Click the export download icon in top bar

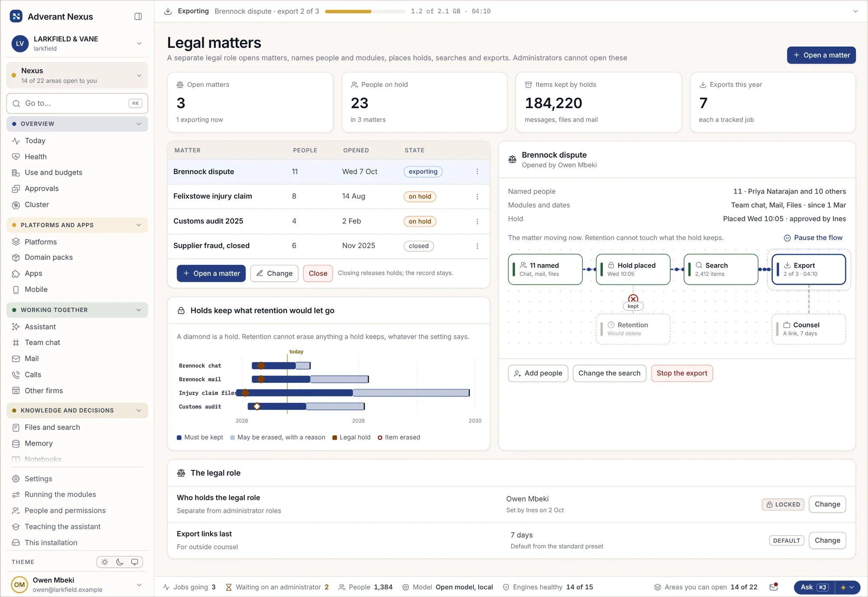pyautogui.click(x=168, y=11)
